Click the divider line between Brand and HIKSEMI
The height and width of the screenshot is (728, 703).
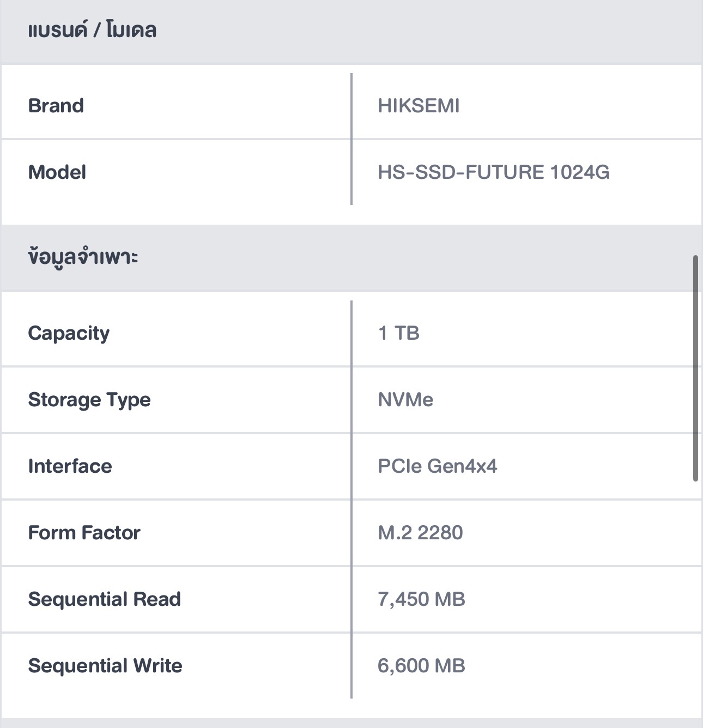point(351,105)
